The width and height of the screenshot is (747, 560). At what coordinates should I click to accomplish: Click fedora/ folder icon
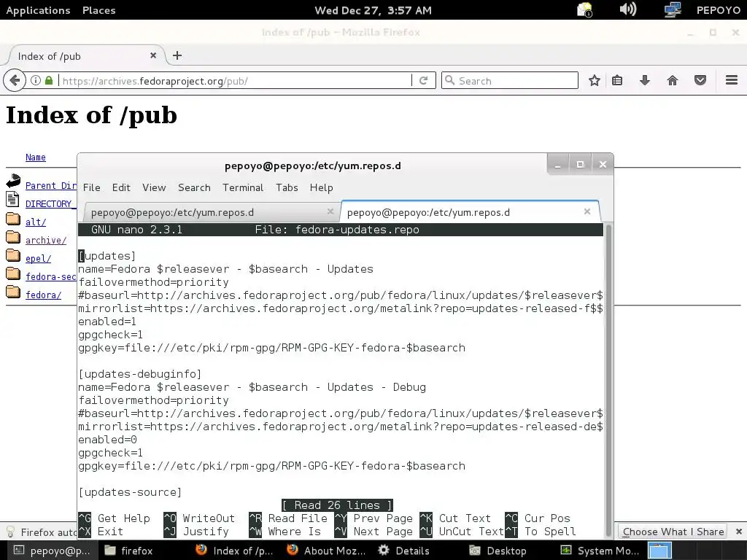[13, 292]
